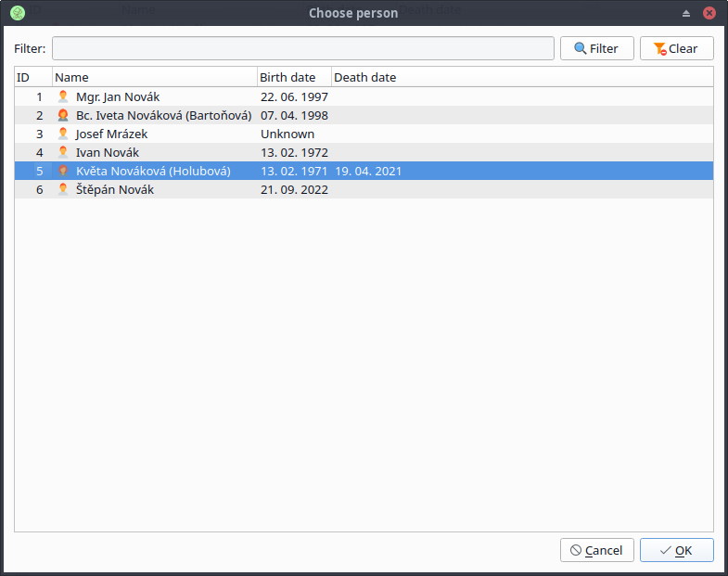The width and height of the screenshot is (728, 576).
Task: Click the female icon beside Iveta Nováková
Action: tap(63, 115)
